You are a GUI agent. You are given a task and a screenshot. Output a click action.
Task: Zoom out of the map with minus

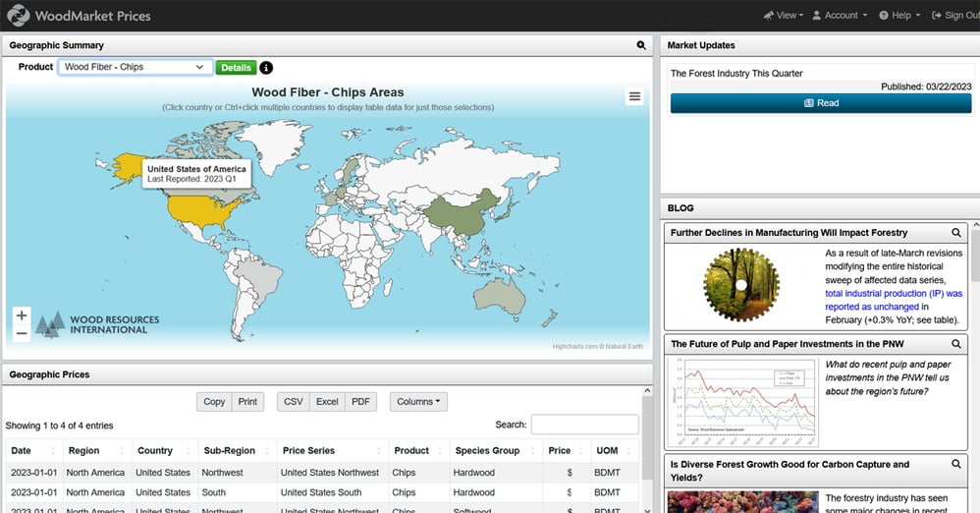click(x=22, y=334)
